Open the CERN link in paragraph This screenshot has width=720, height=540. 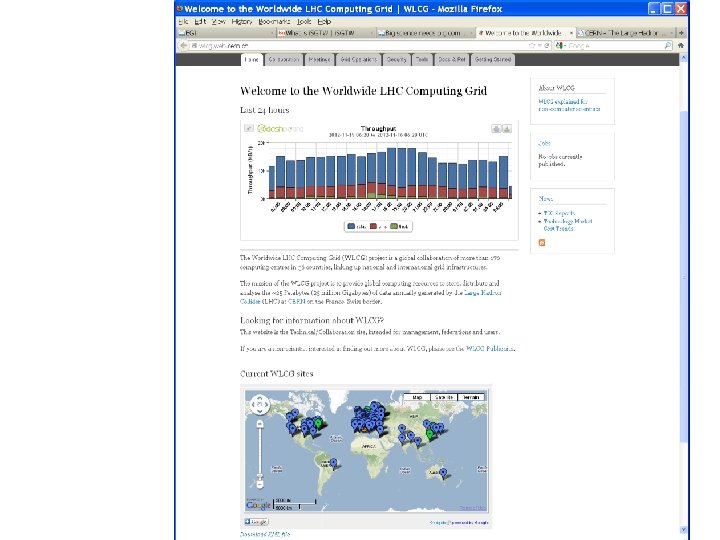pyautogui.click(x=297, y=302)
